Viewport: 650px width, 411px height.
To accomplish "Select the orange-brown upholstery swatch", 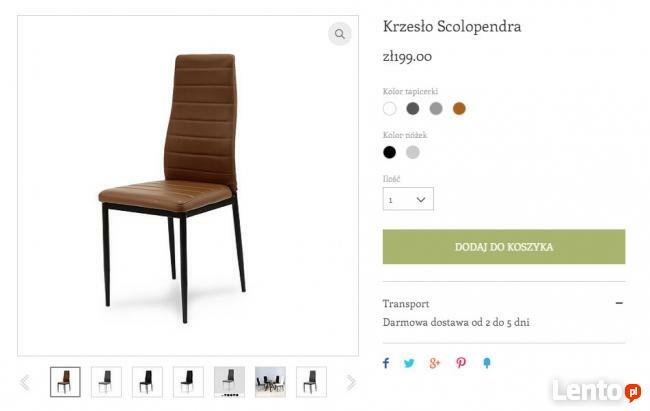I will click(x=459, y=109).
